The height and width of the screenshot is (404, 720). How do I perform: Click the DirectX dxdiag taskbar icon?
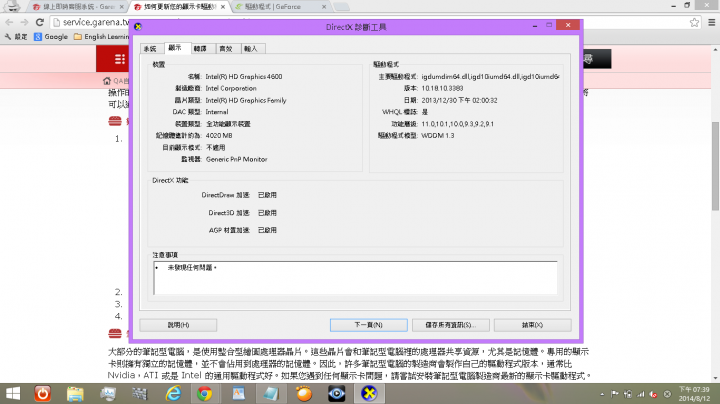point(369,393)
